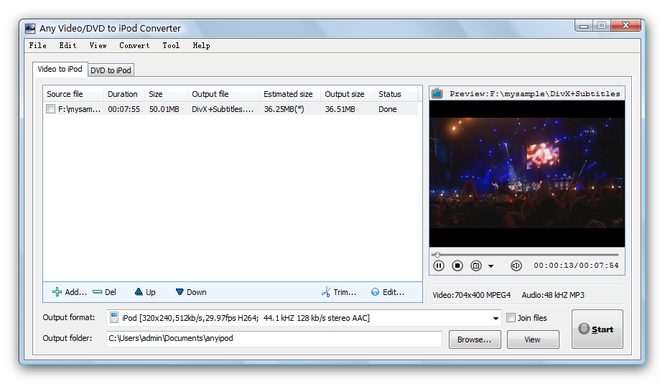The image size is (665, 384).
Task: Sort by Output size column header
Action: (x=347, y=94)
